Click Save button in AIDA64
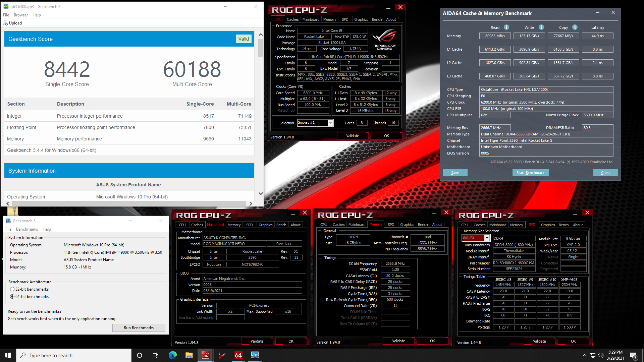644x362 pixels. [x=455, y=173]
